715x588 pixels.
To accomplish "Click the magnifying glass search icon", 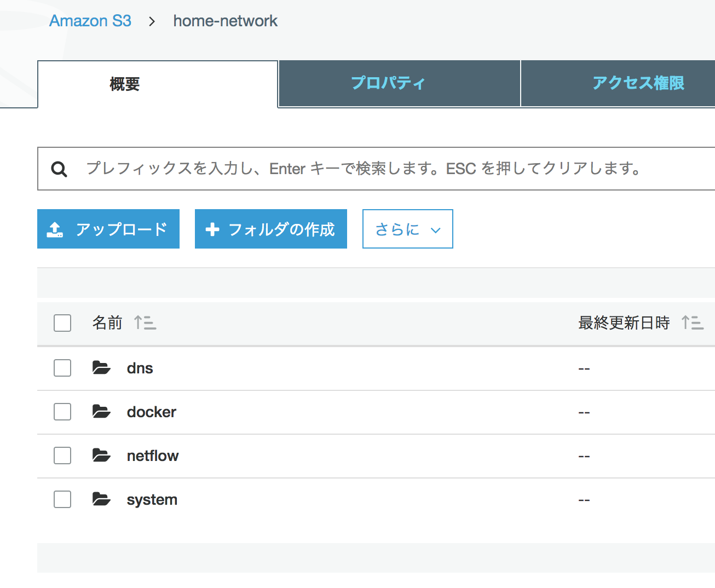I will pos(59,169).
